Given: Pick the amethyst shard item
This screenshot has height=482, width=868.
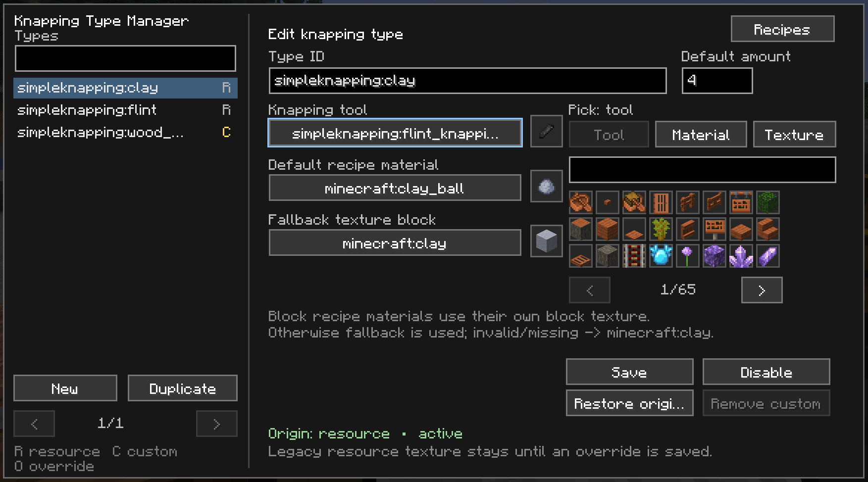Looking at the screenshot, I should coord(768,256).
